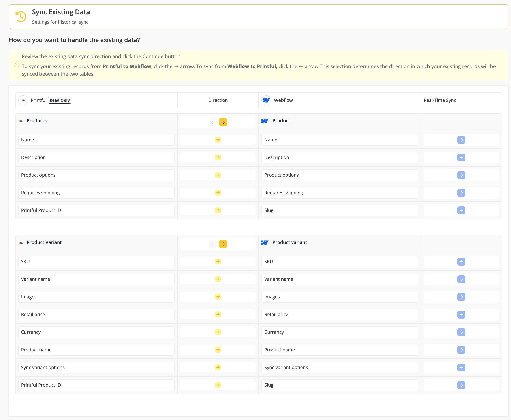Select the left arrow for Product Variant direction
Image resolution: width=511 pixels, height=420 pixels.
[213, 244]
